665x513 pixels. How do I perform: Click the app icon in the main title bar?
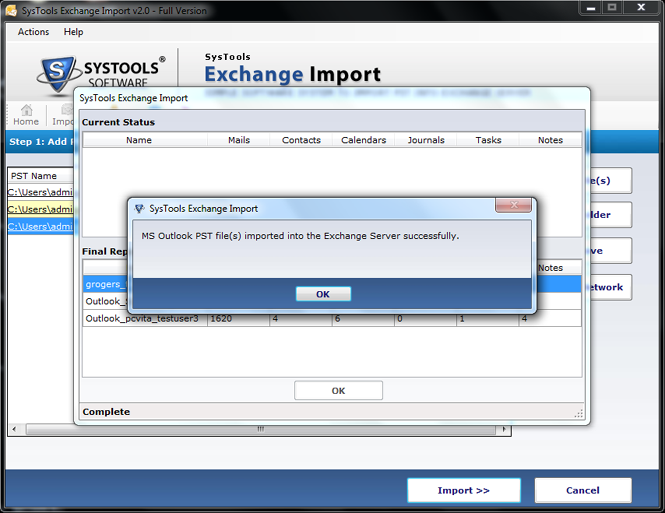11,10
